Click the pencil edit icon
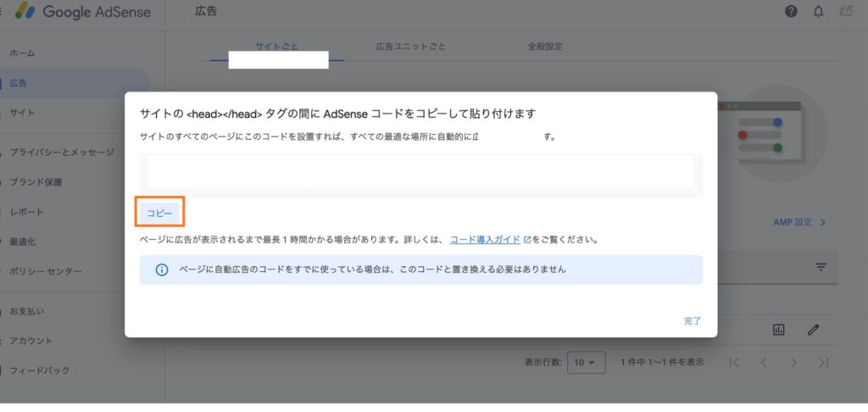Image resolution: width=868 pixels, height=412 pixels. [x=814, y=330]
